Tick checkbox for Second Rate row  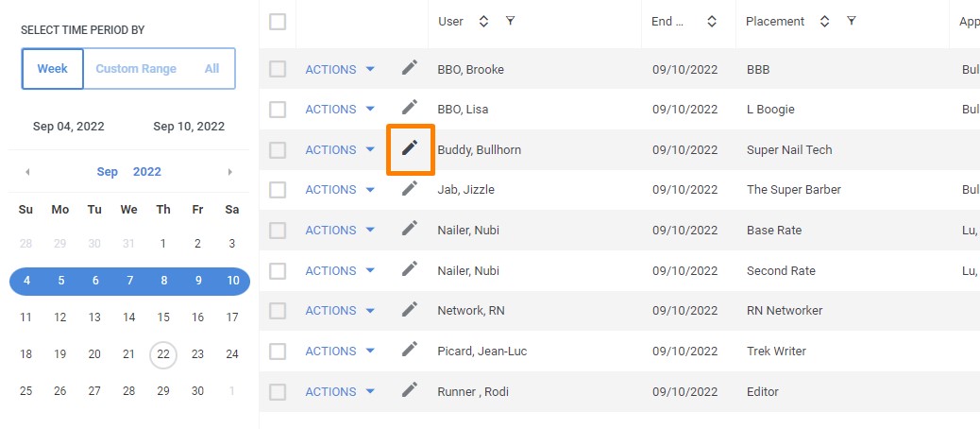pos(278,271)
